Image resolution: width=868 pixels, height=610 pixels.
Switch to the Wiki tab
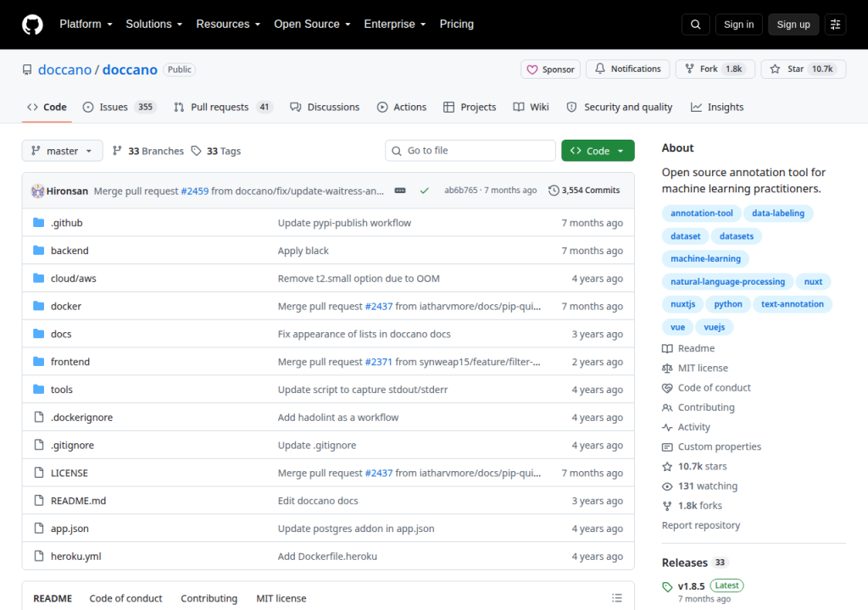pyautogui.click(x=531, y=107)
